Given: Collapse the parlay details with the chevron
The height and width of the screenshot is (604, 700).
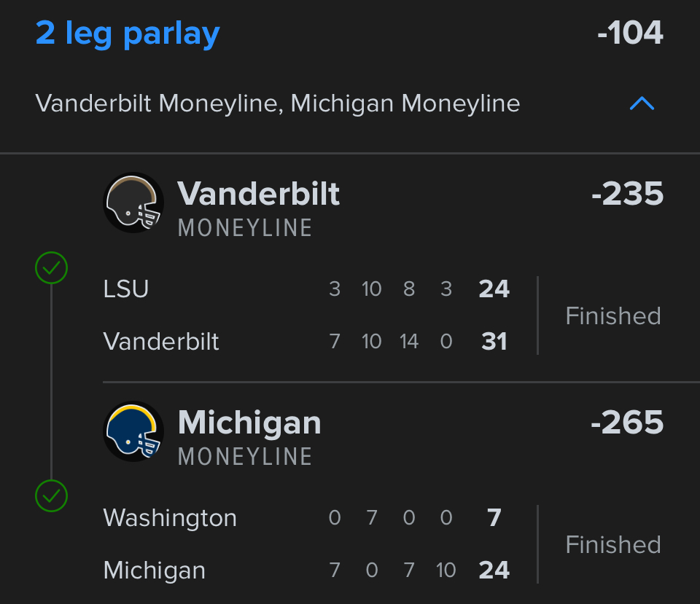Looking at the screenshot, I should click(642, 104).
